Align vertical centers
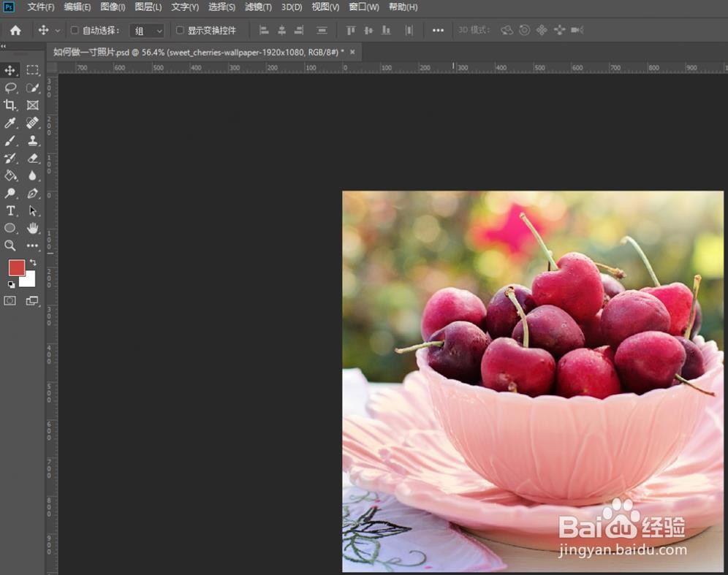Viewport: 728px width, 575px height. point(368,30)
